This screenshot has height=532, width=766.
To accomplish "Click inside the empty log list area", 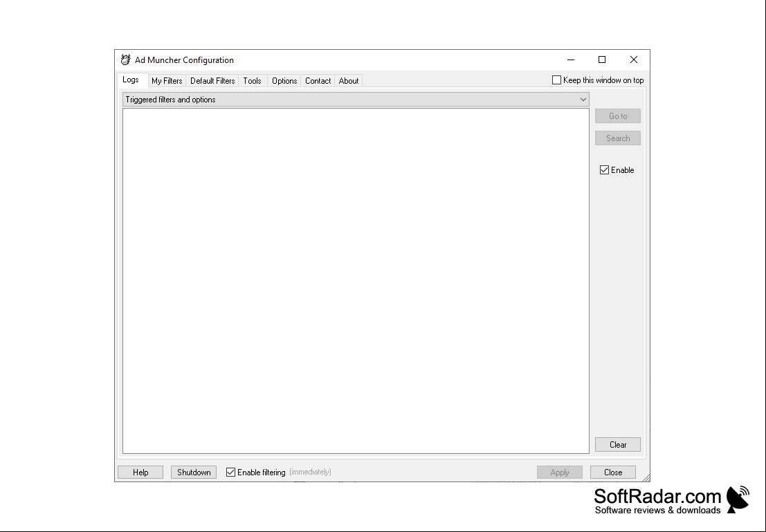I will tap(356, 281).
